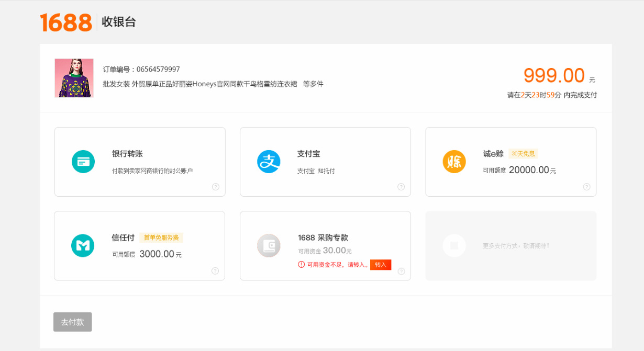This screenshot has height=351, width=644.
Task: Select the teal bank transfer card icon
Action: (x=83, y=162)
